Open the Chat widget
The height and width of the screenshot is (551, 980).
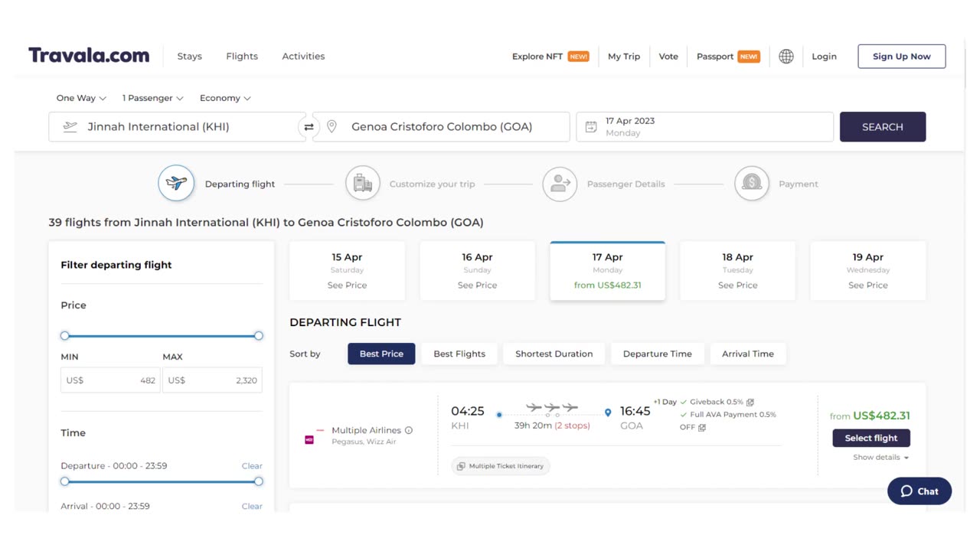(x=920, y=491)
